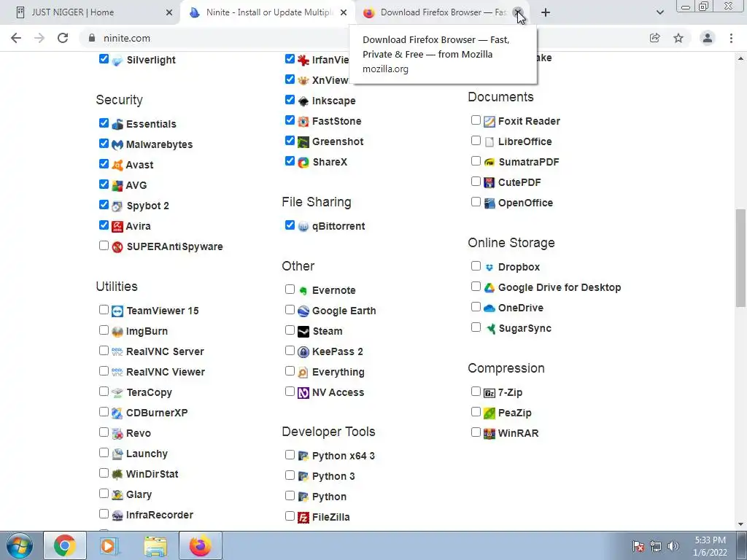Image resolution: width=747 pixels, height=560 pixels.
Task: Open the Chrome three-dot menu
Action: [x=731, y=38]
